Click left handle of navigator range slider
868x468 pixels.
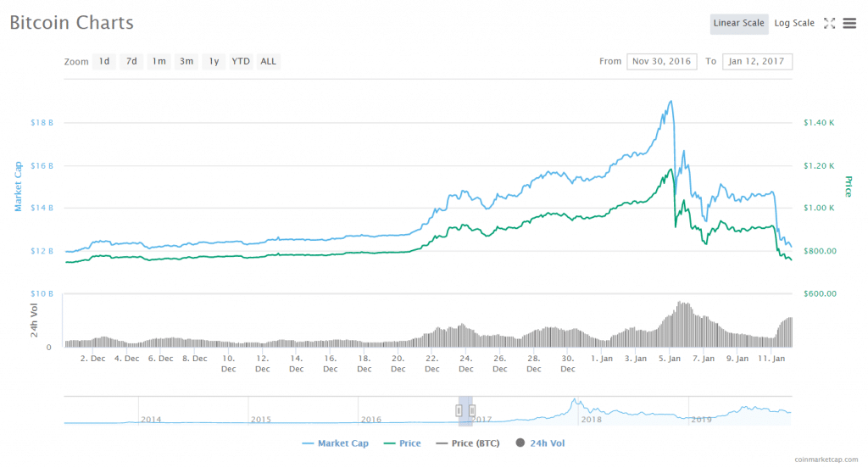(459, 410)
